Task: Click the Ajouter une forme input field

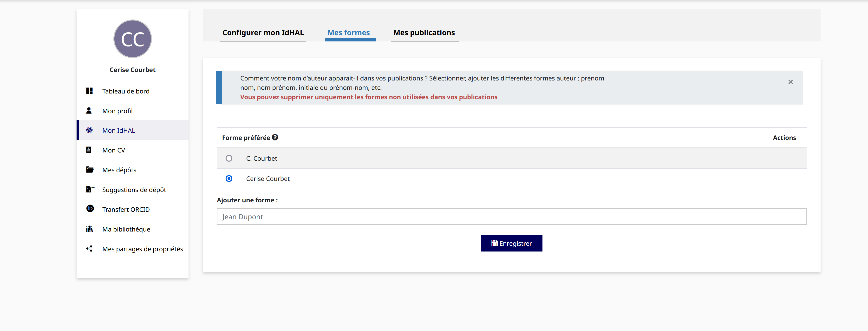Action: pos(511,216)
